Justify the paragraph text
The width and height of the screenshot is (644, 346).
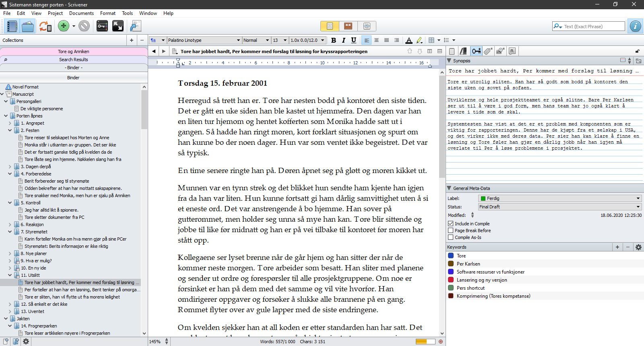(x=386, y=40)
